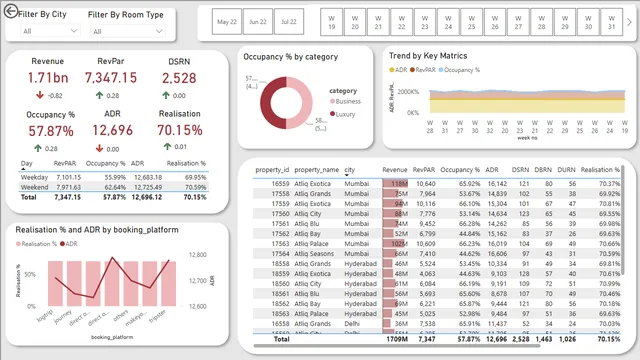
Task: Select week W 28 slicer tile
Action: tap(542, 22)
